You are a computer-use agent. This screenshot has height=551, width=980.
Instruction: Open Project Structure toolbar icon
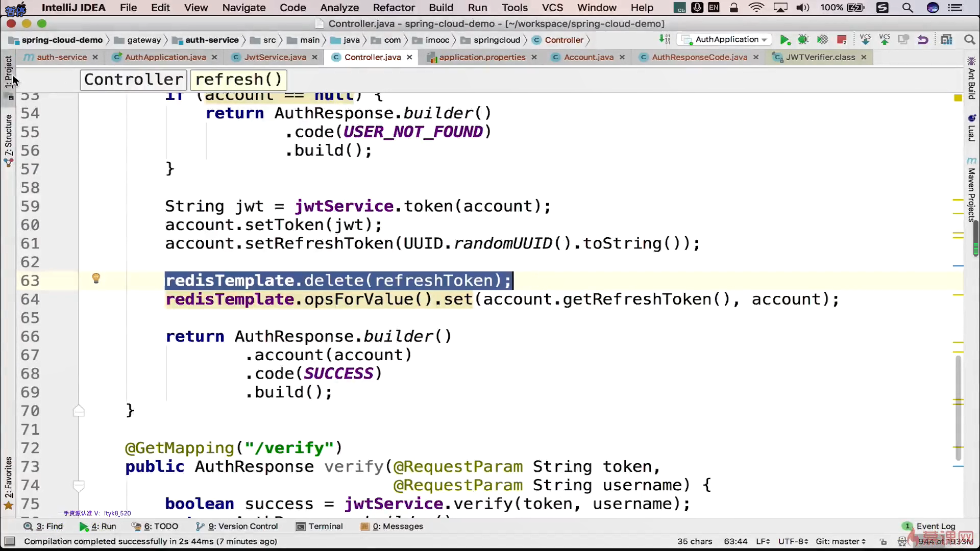947,40
